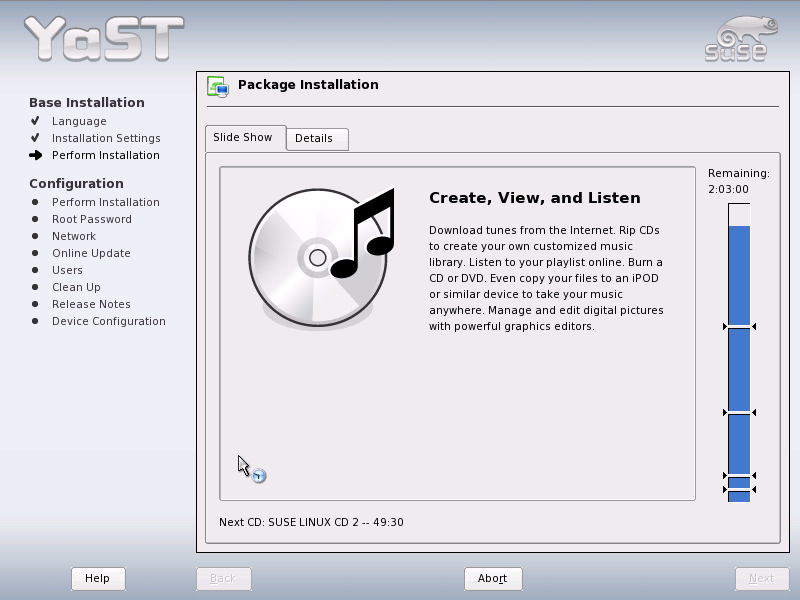
Task: Click the checkmark beside Installation Settings
Action: tap(35, 138)
